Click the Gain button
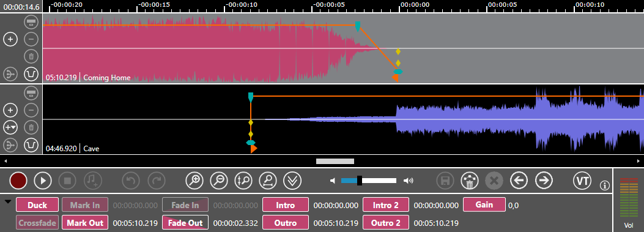This screenshot has height=232, width=644. pyautogui.click(x=484, y=205)
